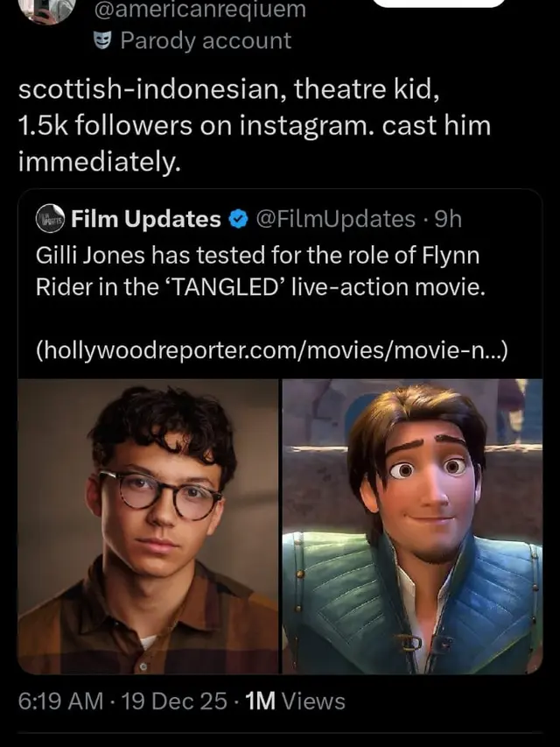Click the 'scottish-indonesian, theatre kid' text line
The width and height of the screenshot is (560, 747).
click(x=228, y=89)
